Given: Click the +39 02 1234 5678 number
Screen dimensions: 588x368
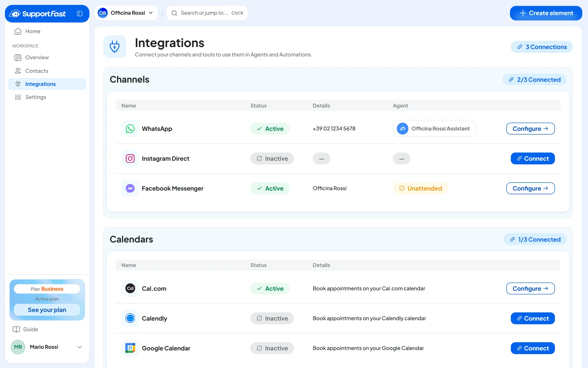Looking at the screenshot, I should click(x=334, y=129).
